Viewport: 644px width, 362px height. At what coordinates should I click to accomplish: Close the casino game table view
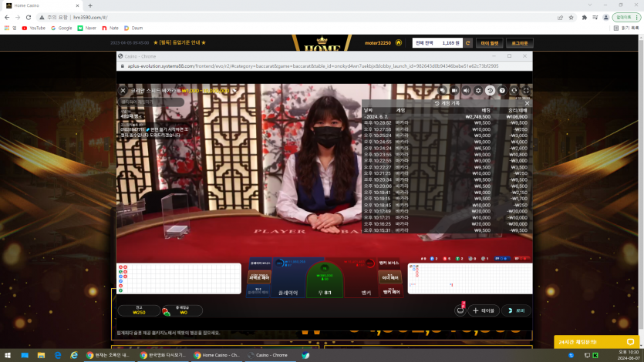(123, 91)
